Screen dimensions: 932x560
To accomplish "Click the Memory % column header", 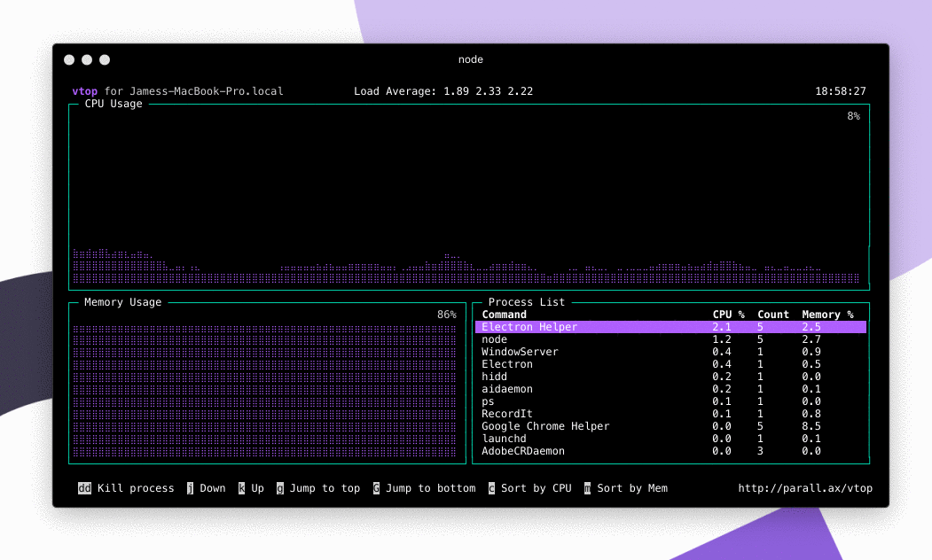I will [x=827, y=314].
